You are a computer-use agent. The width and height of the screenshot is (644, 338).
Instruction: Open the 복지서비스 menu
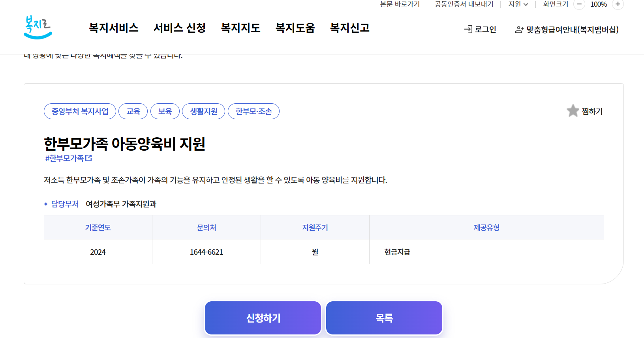coord(114,28)
